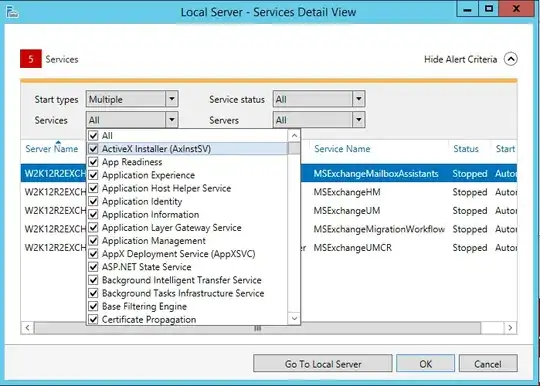Sort by Start column header
The width and height of the screenshot is (540, 386).
pyautogui.click(x=505, y=149)
